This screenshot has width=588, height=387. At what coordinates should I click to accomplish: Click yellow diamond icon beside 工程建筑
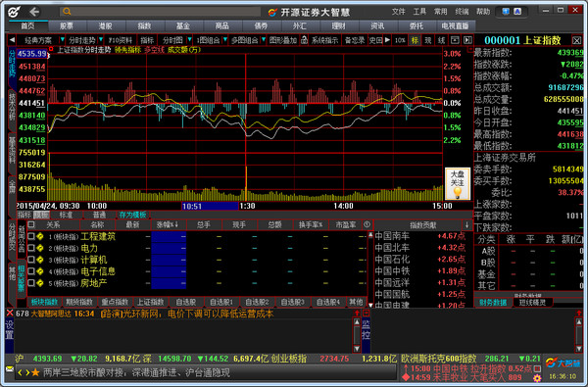[x=40, y=237]
